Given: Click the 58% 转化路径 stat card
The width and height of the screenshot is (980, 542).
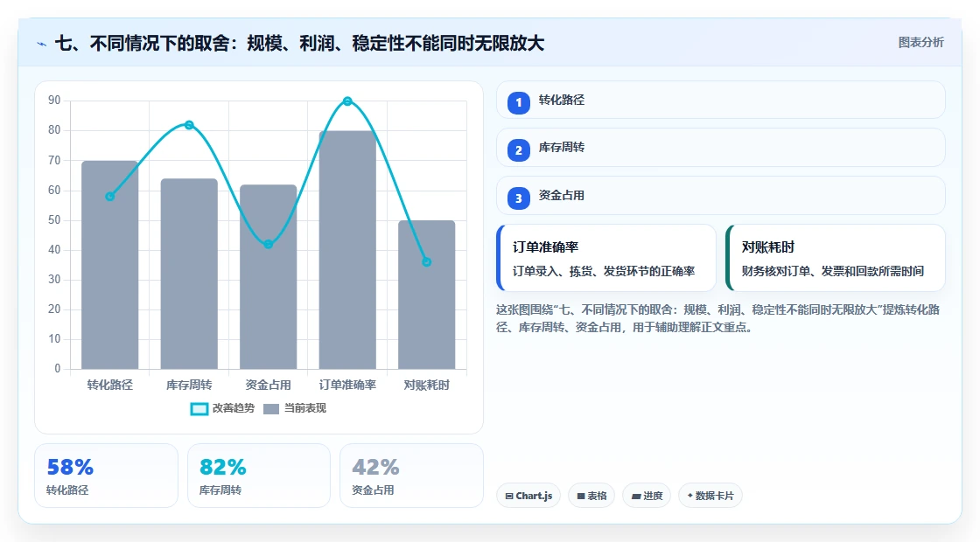Looking at the screenshot, I should click(106, 476).
